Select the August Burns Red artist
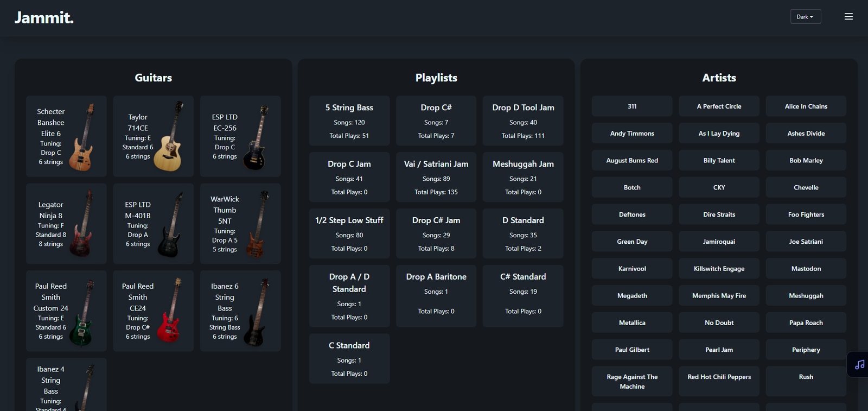 [632, 161]
